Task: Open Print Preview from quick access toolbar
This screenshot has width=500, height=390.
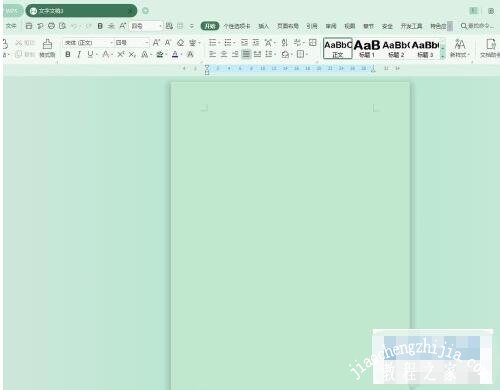Action: coord(62,26)
